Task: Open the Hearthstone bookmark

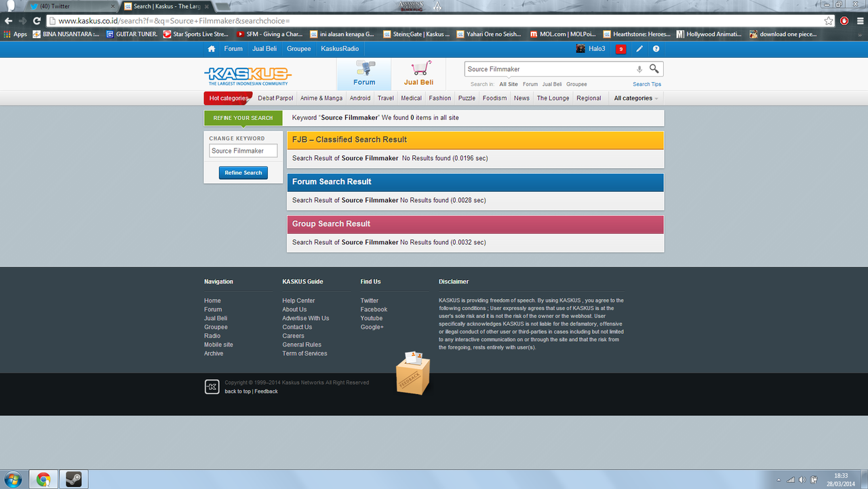Action: (637, 34)
